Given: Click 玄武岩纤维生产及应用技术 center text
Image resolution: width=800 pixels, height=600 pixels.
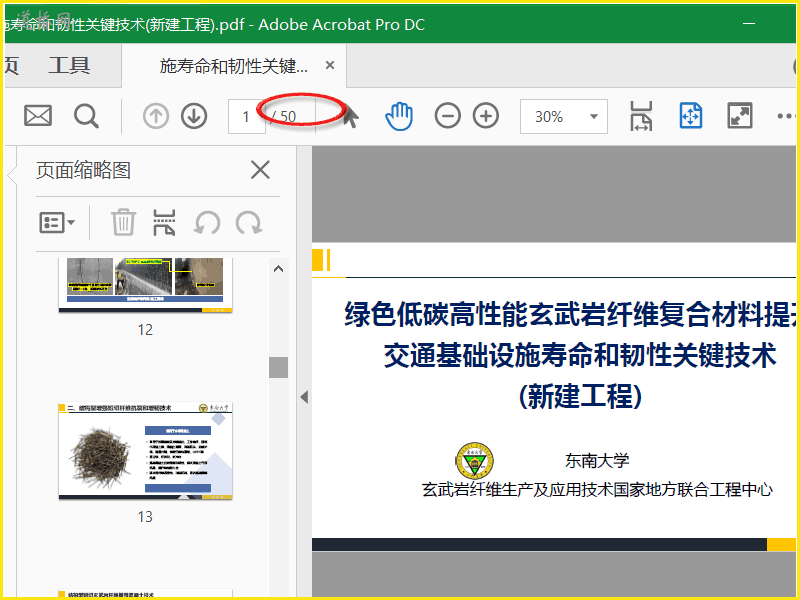Looking at the screenshot, I should click(597, 490).
